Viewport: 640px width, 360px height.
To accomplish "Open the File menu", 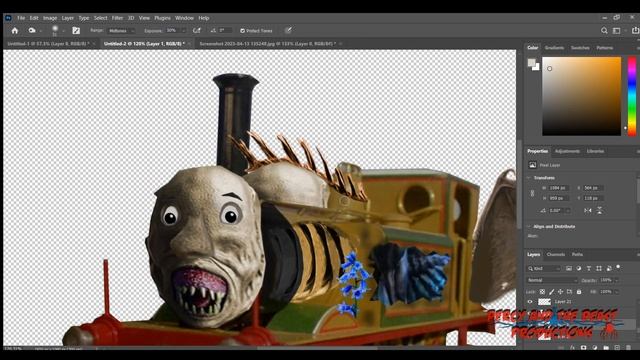I will (21, 18).
